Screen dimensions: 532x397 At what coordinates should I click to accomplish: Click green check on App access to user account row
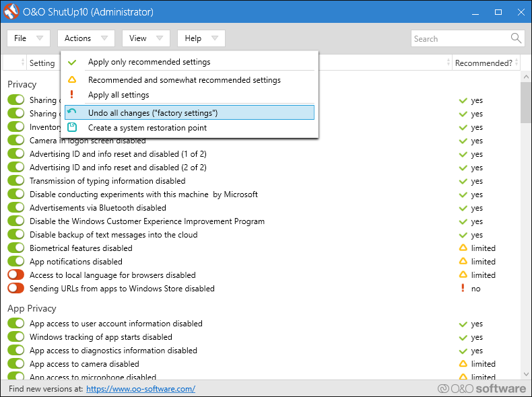pos(463,324)
